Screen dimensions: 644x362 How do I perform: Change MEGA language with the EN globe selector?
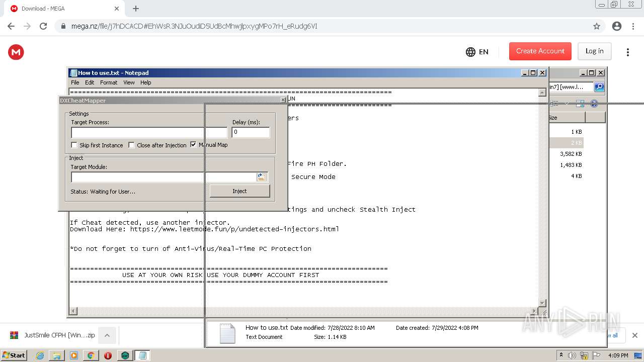(477, 52)
